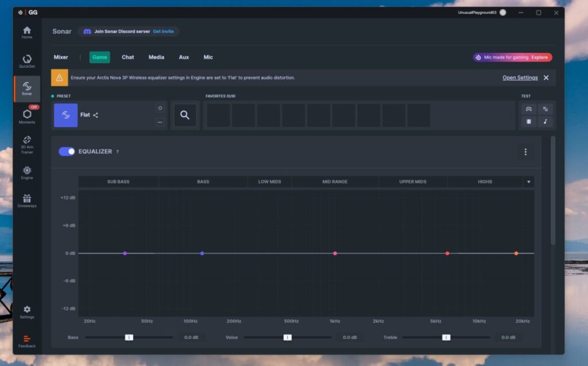This screenshot has height=366, width=588.
Task: Switch to the Chat tab
Action: coord(128,57)
